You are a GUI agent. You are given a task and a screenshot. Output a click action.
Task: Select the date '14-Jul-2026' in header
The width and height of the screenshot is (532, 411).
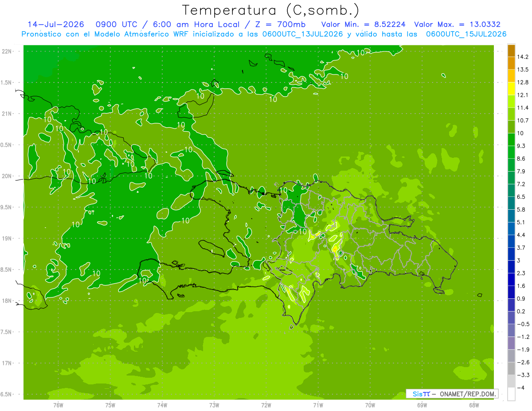tap(56, 24)
